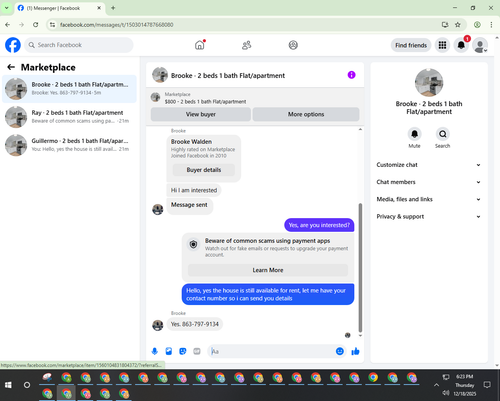
Task: Open volume control in system tray
Action: [446, 393]
